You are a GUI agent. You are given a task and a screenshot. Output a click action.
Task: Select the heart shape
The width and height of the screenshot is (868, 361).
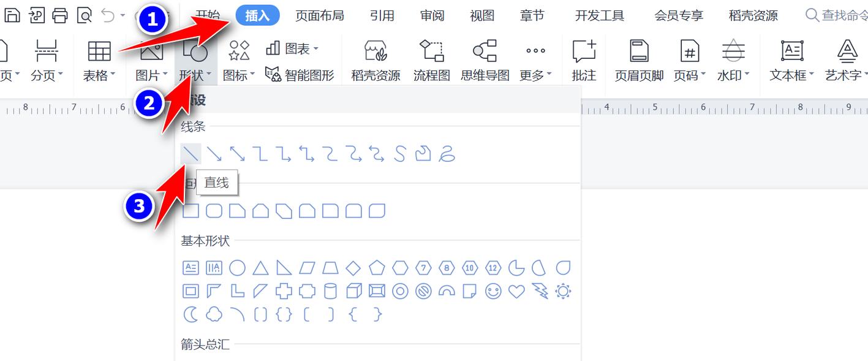tap(515, 291)
